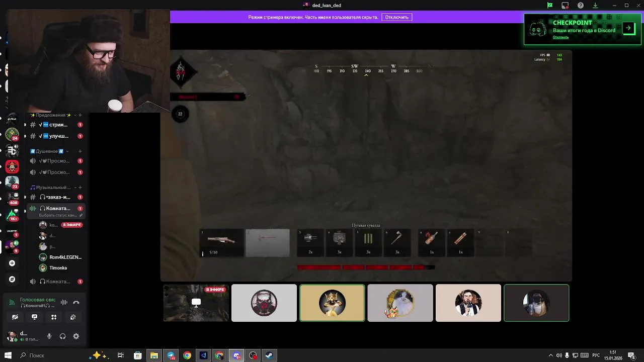
Task: Open help question mark icon
Action: click(581, 6)
